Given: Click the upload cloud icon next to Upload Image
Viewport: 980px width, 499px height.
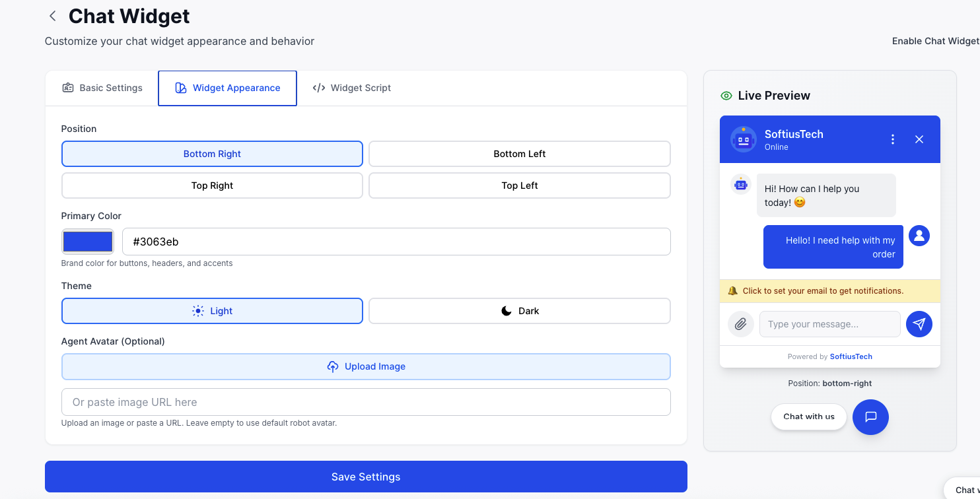Looking at the screenshot, I should (x=332, y=366).
